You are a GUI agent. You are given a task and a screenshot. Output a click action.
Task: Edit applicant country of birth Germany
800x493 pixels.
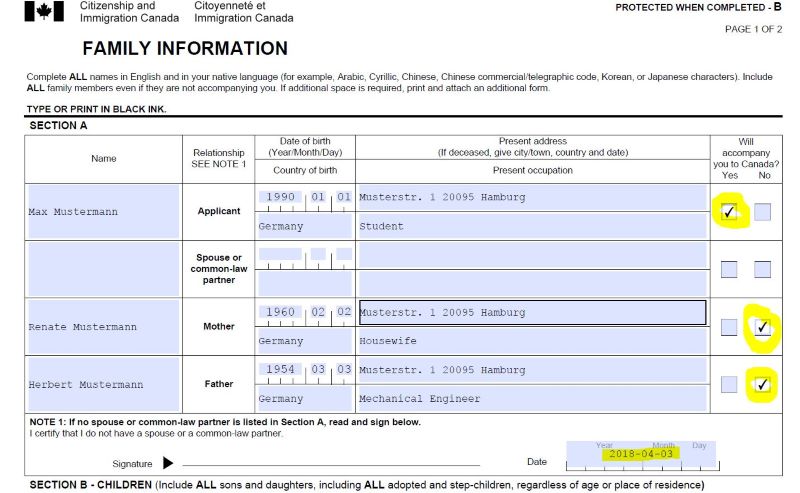[305, 226]
